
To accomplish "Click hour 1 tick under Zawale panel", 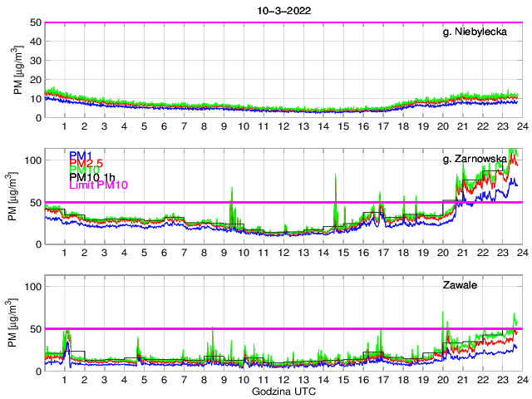I will [65, 380].
